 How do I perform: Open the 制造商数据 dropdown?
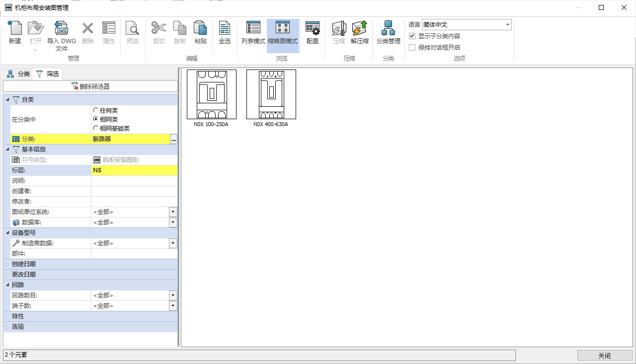pyautogui.click(x=173, y=243)
